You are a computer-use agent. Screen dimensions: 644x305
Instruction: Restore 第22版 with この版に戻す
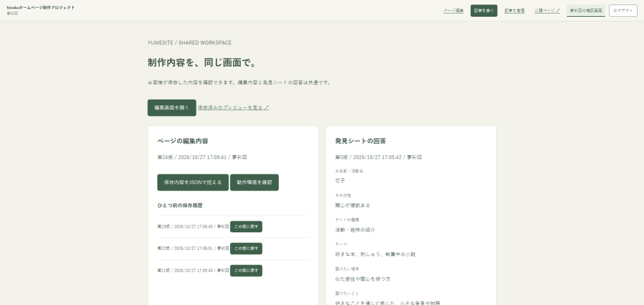click(x=246, y=248)
